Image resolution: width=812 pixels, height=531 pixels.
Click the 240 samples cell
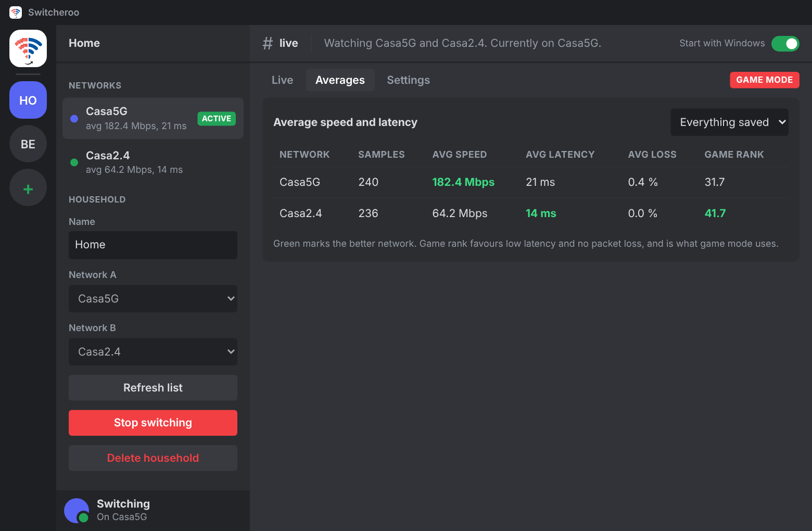click(369, 182)
